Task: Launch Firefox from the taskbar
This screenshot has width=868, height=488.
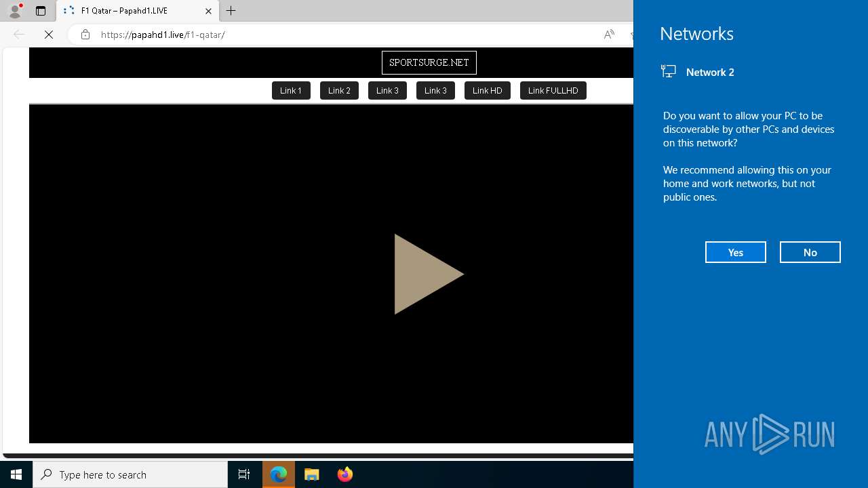Action: [345, 474]
